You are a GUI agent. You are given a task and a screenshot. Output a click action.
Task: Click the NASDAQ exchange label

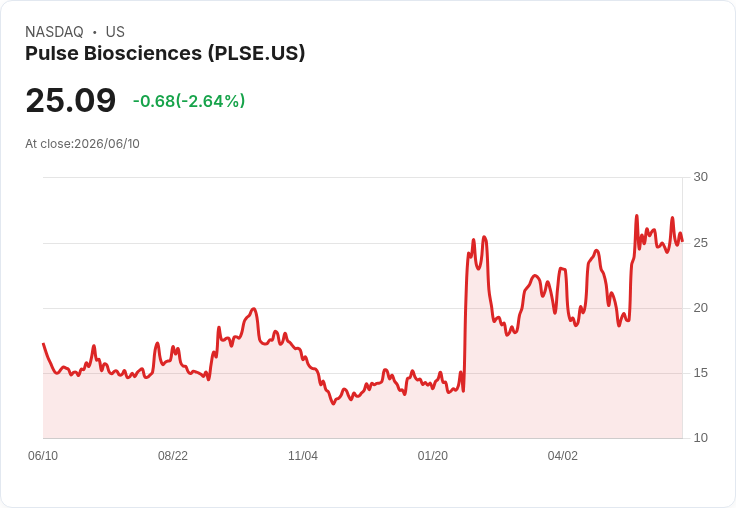click(x=54, y=32)
